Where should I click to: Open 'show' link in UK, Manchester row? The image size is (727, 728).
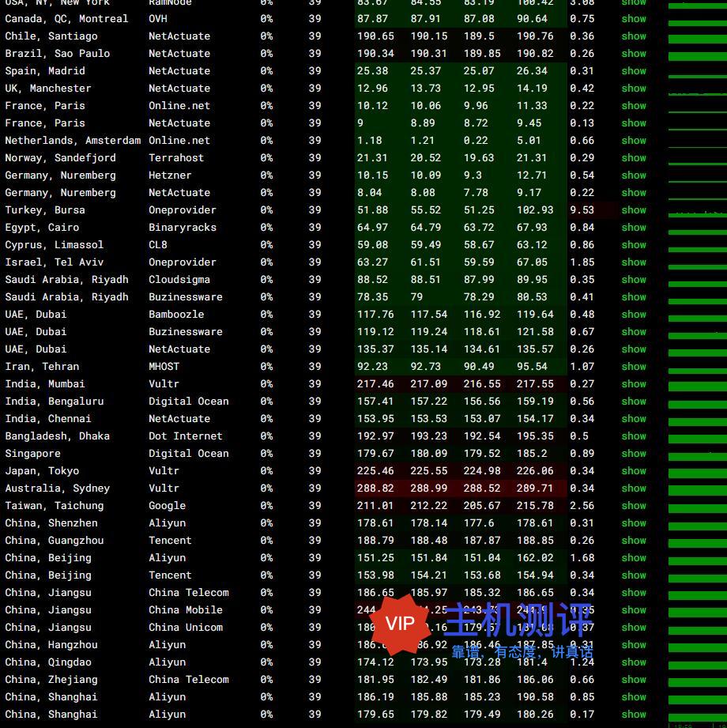[x=634, y=89]
